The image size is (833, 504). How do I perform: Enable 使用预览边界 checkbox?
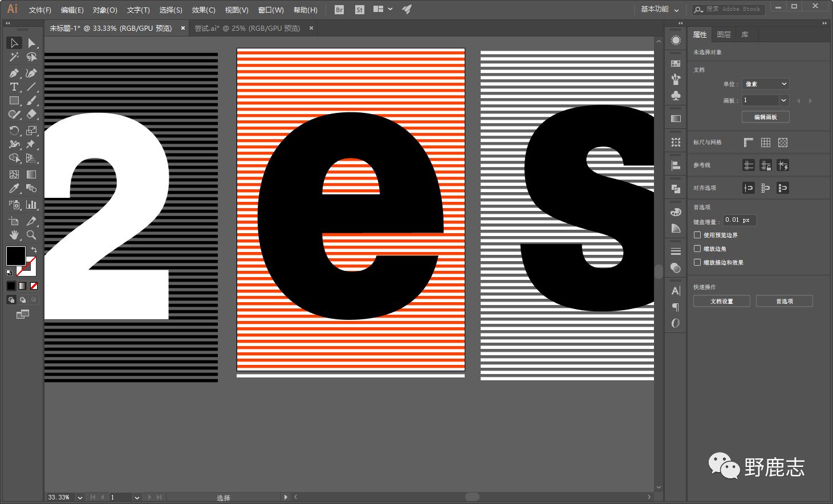pos(697,235)
